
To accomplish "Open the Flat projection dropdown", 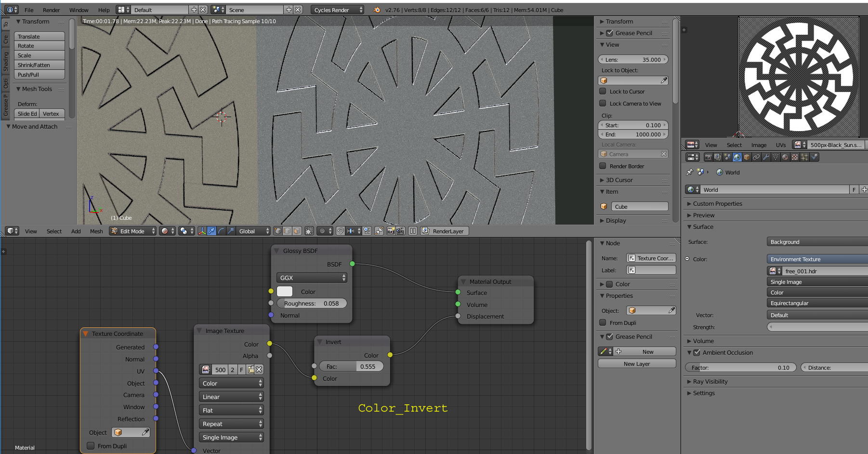I will point(231,410).
